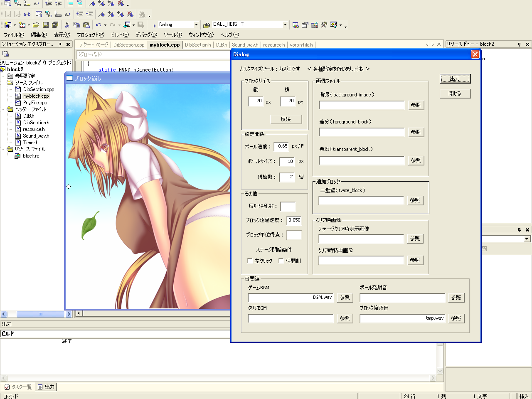Open the (グローバル) scope combo box
The image size is (532, 399).
[x=154, y=54]
